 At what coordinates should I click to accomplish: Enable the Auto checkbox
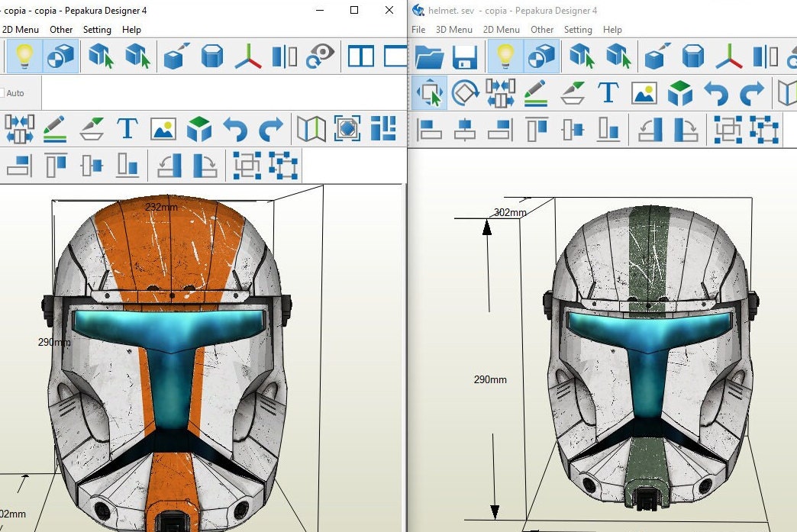coord(4,92)
